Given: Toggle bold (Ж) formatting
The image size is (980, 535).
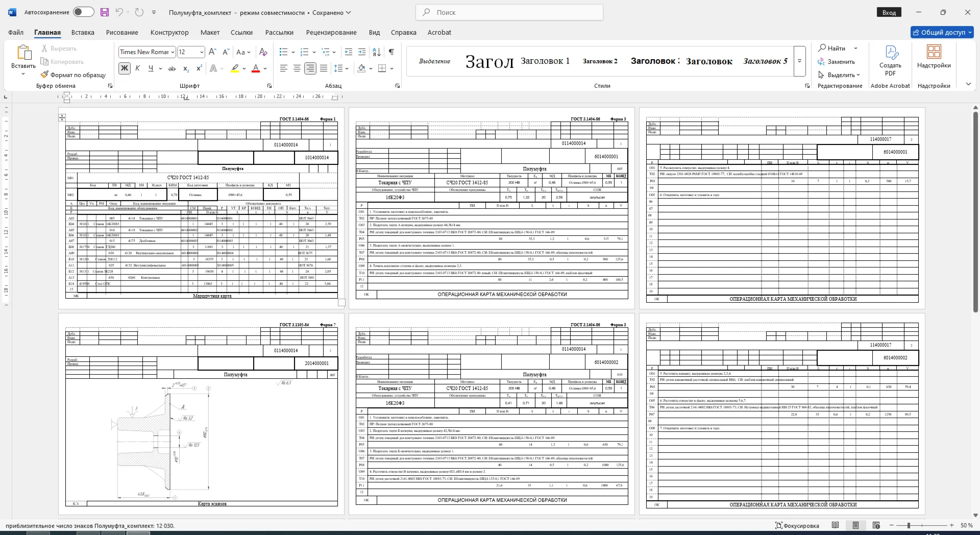Looking at the screenshot, I should pyautogui.click(x=124, y=68).
